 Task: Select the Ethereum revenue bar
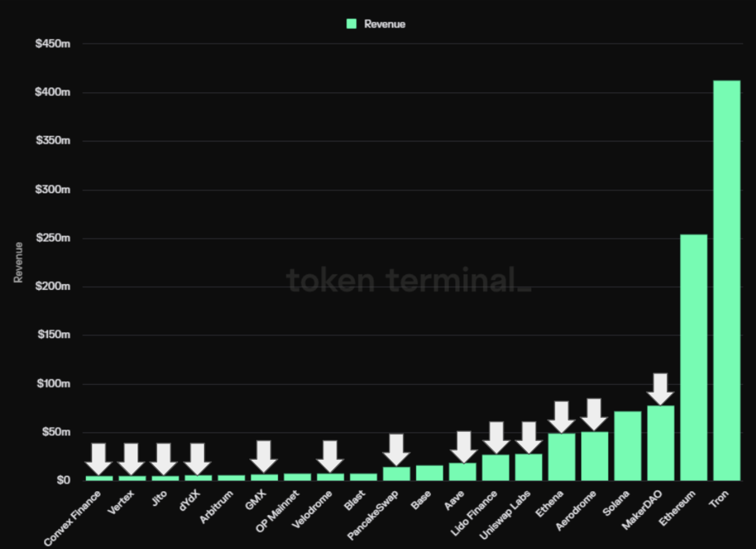click(693, 357)
